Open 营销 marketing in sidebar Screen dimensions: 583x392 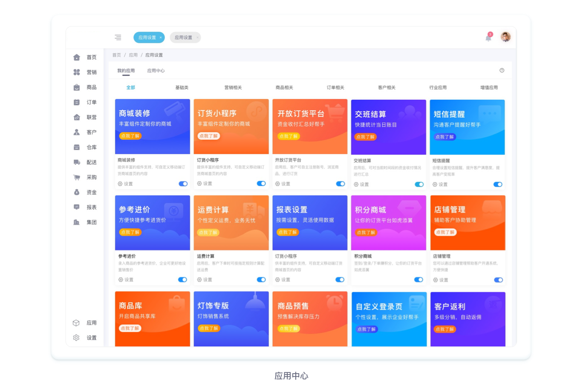(x=85, y=72)
